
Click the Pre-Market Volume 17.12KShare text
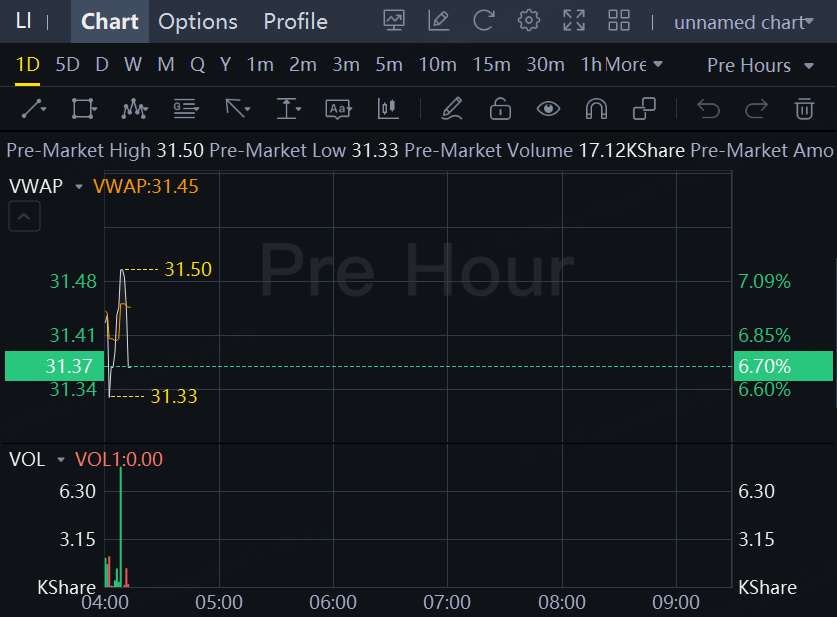tap(544, 151)
